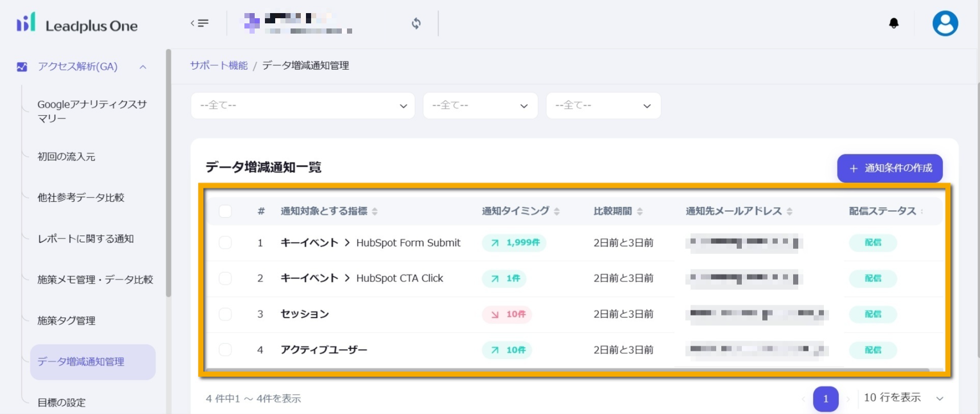
Task: Sort by 通知対象とする指標 column sort icon
Action: [x=375, y=212]
